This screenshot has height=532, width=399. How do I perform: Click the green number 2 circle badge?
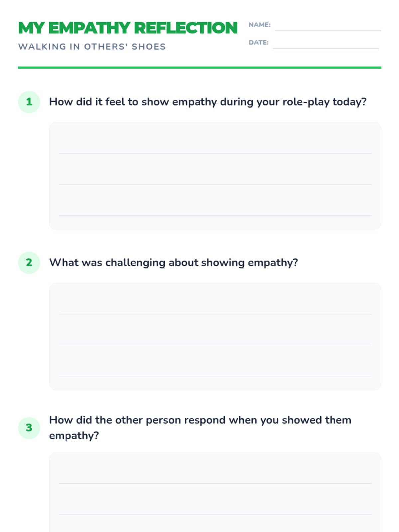(29, 263)
